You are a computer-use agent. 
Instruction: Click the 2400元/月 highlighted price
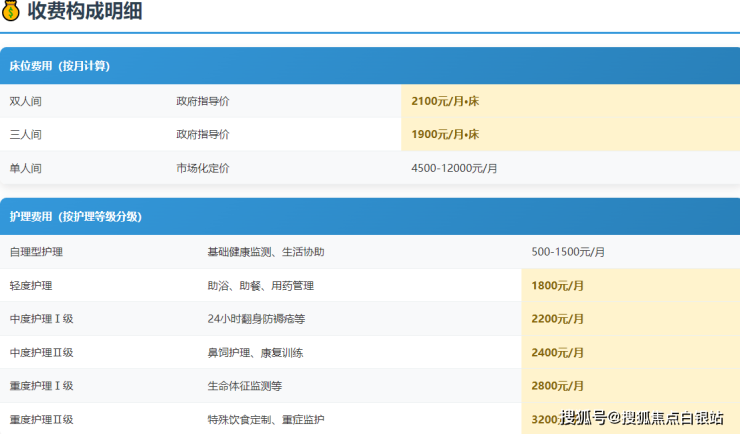558,352
